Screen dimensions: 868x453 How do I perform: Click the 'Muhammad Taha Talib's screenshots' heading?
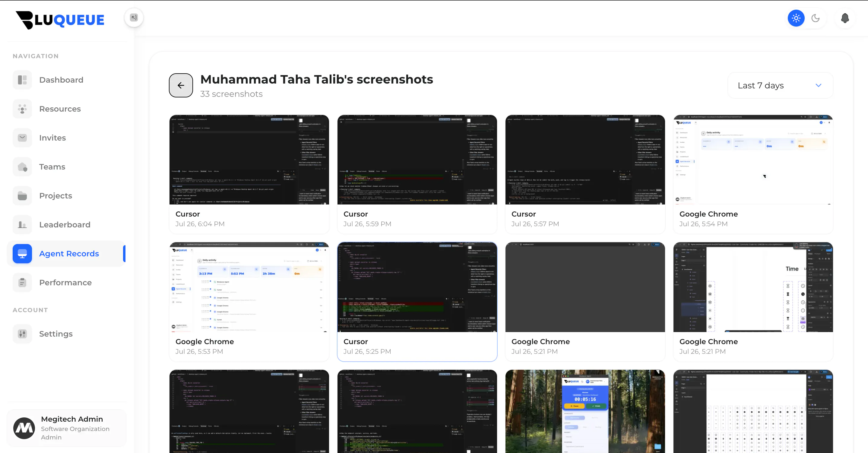316,80
